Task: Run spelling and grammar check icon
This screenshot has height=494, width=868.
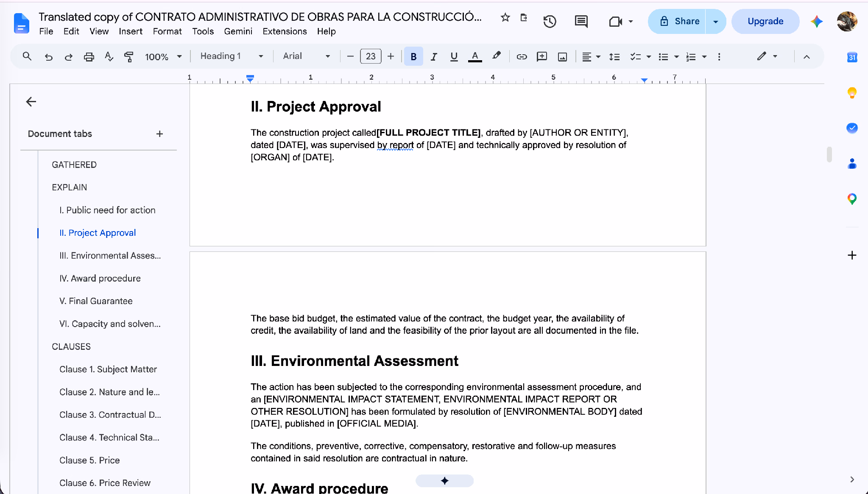Action: coord(109,56)
